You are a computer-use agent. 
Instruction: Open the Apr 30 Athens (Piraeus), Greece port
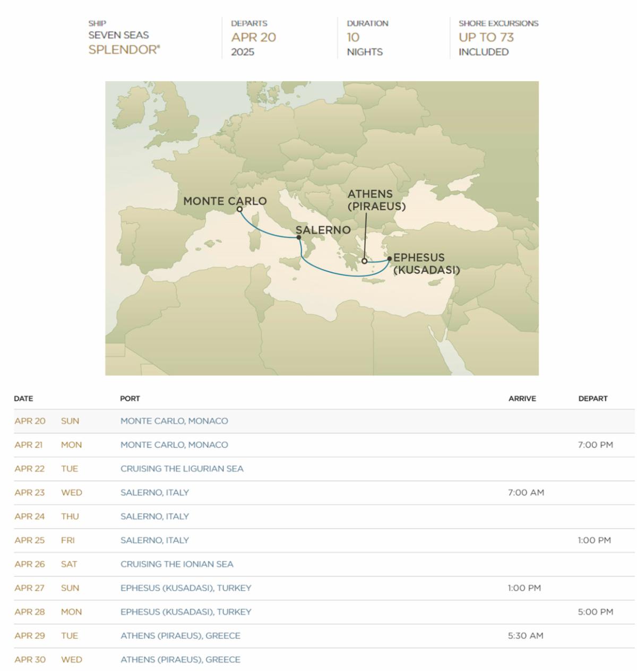point(180,660)
